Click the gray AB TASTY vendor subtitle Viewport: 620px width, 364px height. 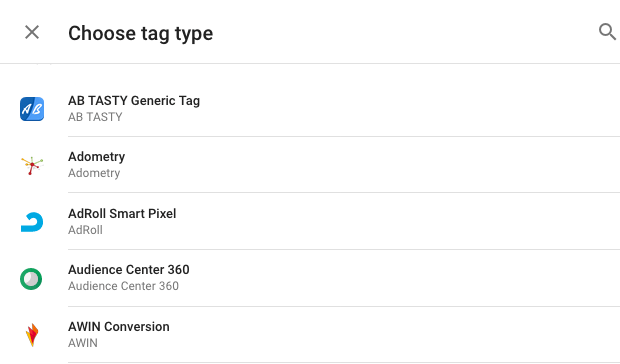tap(95, 117)
